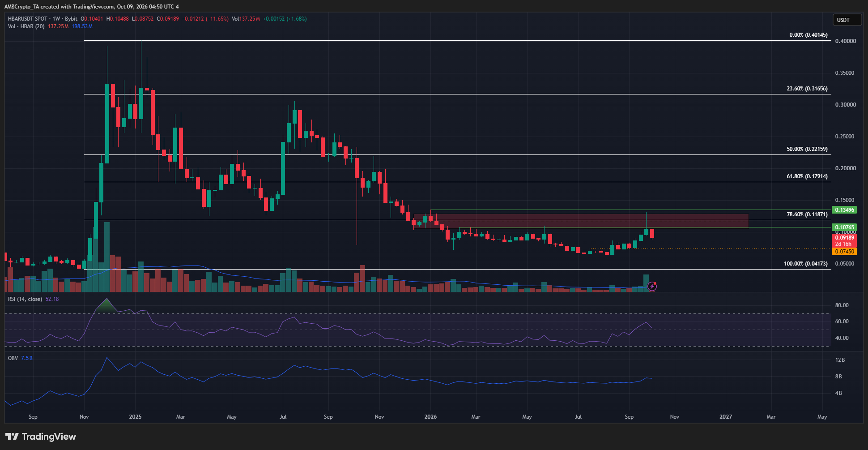Select the 23.60% (0.31656) Fib level label
The image size is (868, 450).
point(807,89)
